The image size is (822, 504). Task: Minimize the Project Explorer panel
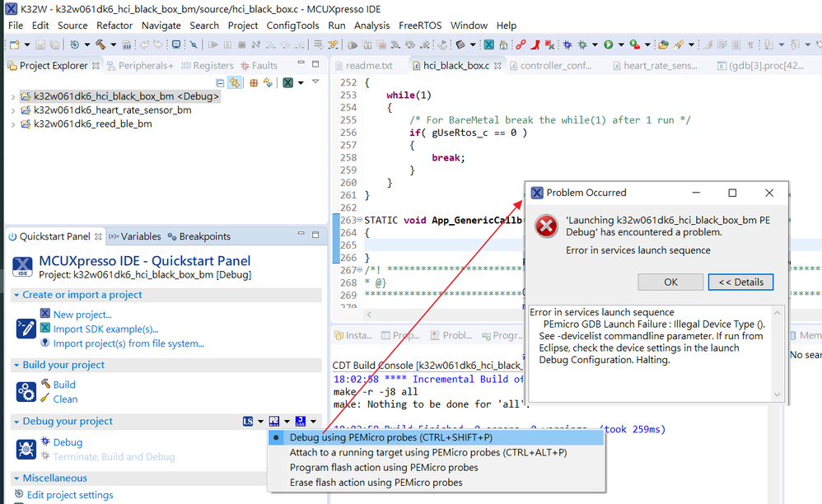tap(301, 63)
